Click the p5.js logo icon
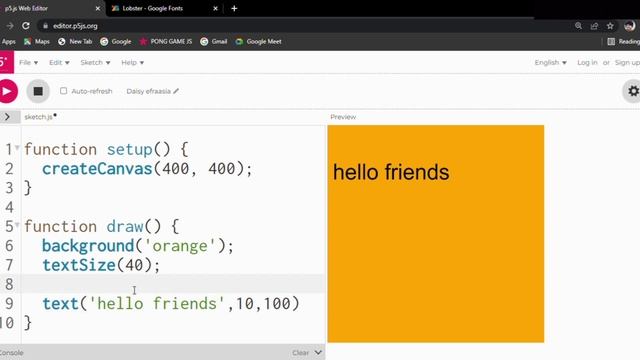 [6, 62]
